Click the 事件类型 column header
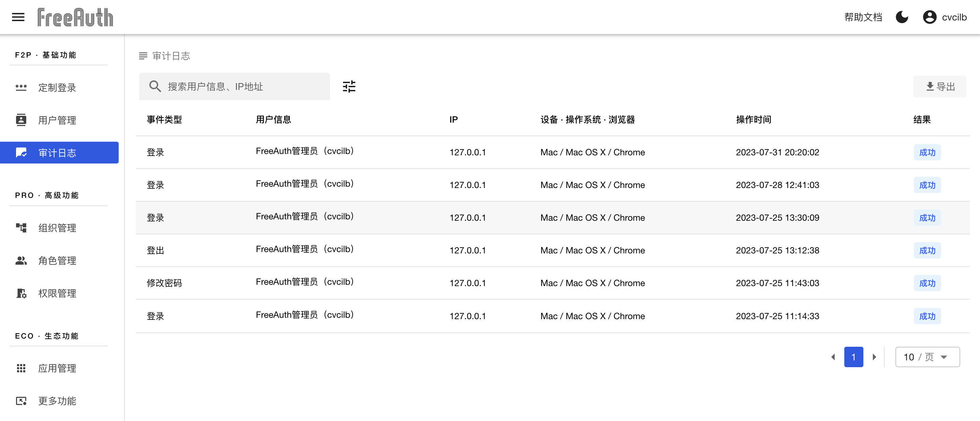Image resolution: width=980 pixels, height=421 pixels. click(x=164, y=119)
